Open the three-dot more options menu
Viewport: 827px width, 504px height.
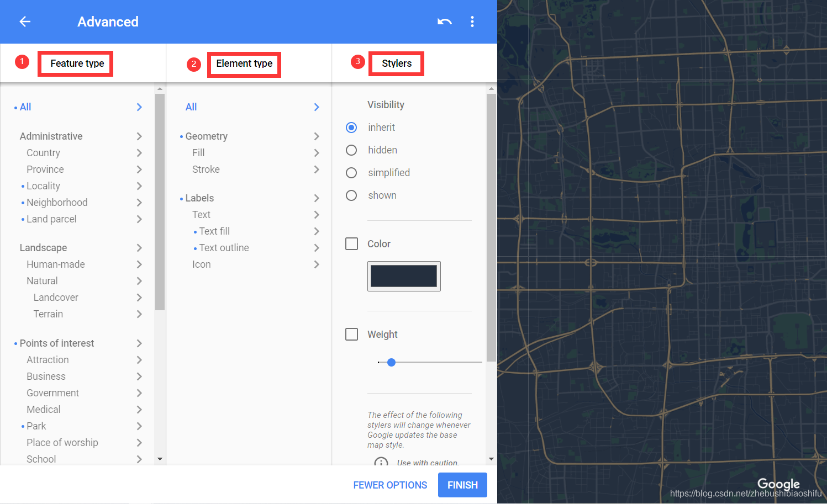click(x=472, y=22)
